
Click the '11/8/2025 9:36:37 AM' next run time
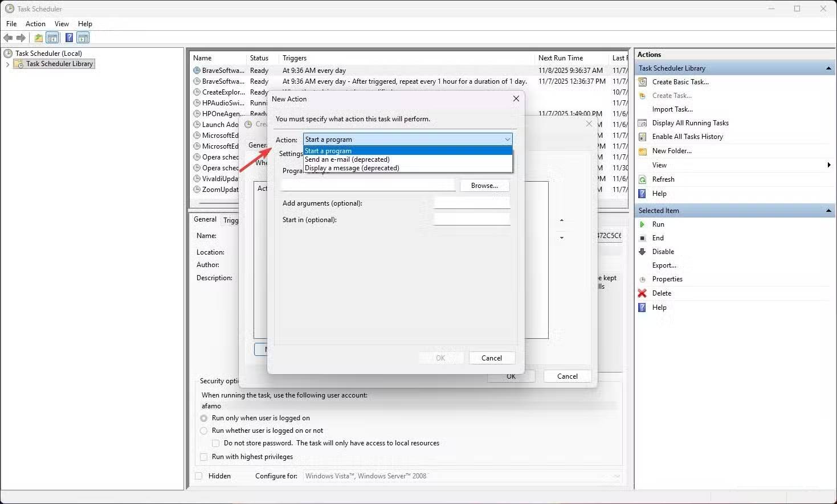click(x=570, y=71)
